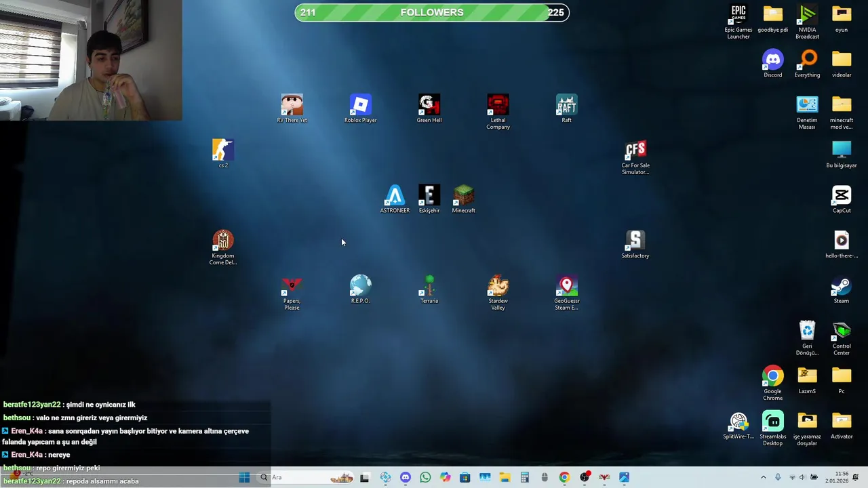
Task: Open the RV There Yet game shortcut
Action: [x=292, y=109]
